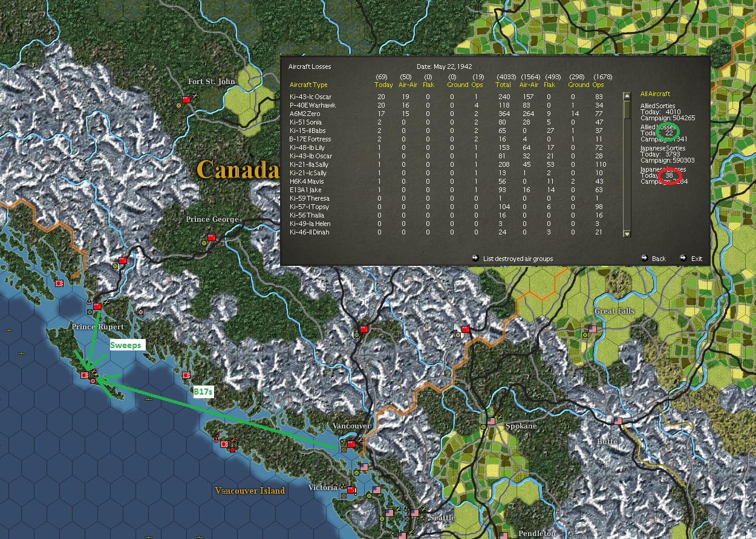Click the anchor port symbol at Prince Rupert
756x539 pixels.
pos(90,301)
